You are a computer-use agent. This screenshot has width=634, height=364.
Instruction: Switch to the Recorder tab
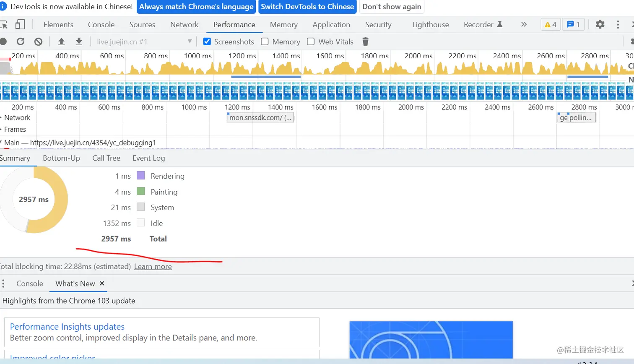click(x=483, y=24)
